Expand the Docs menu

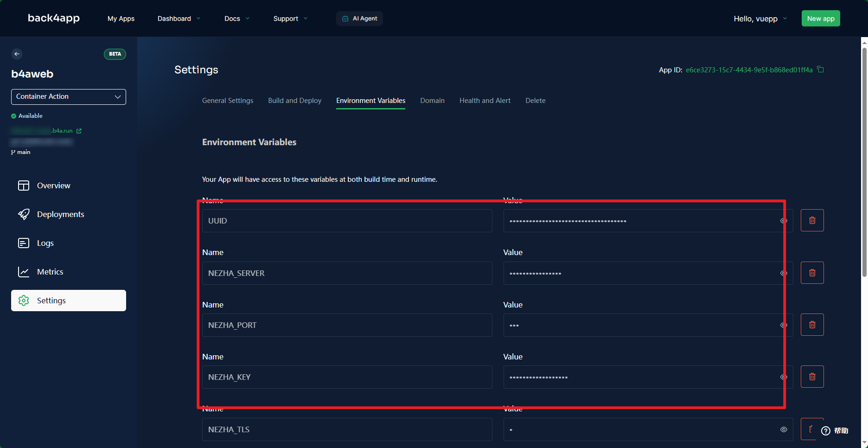[x=237, y=19]
